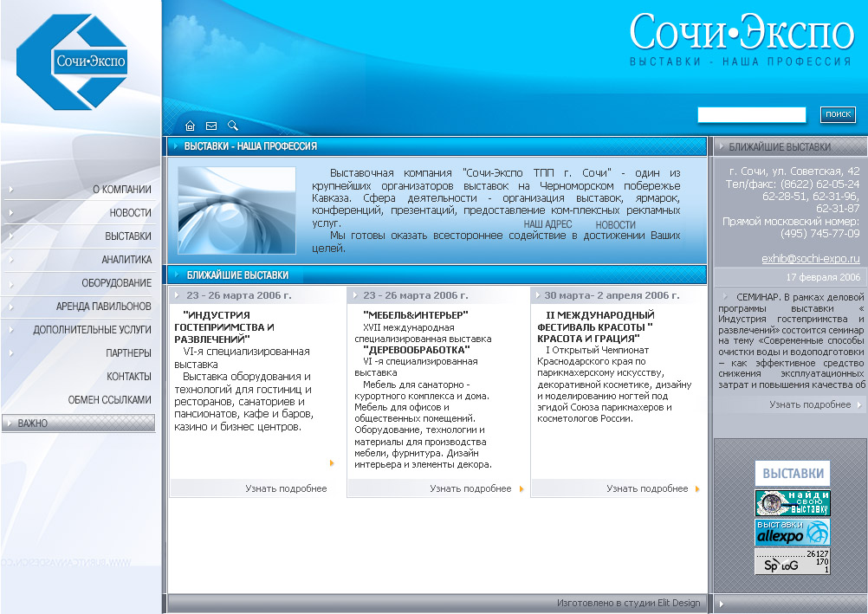Click the "ИНДУСТРИЯ ГОСТЕПРИИМСТВА И РАЗВЛЕЧЕНИЙ" heading
Image resolution: width=868 pixels, height=614 pixels.
[x=223, y=327]
